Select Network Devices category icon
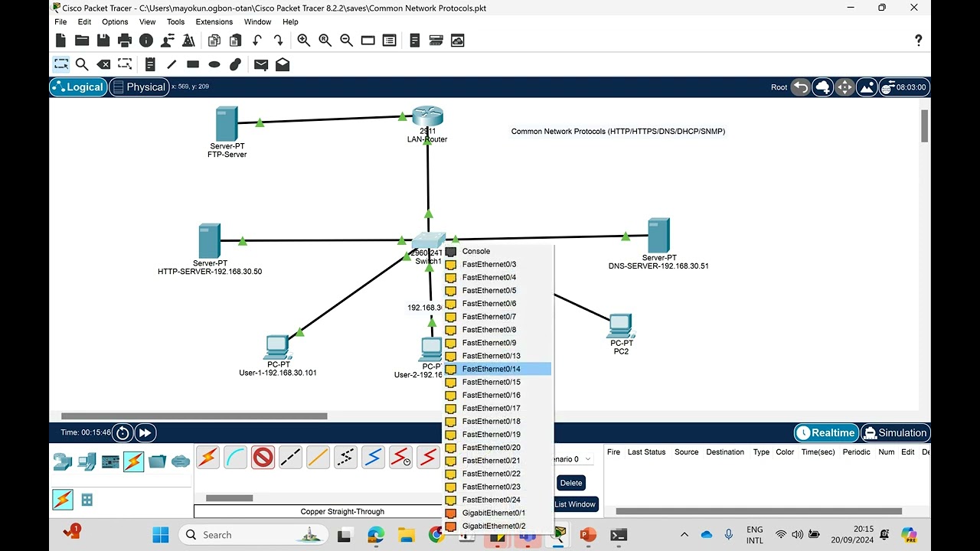The width and height of the screenshot is (980, 551). (x=63, y=461)
